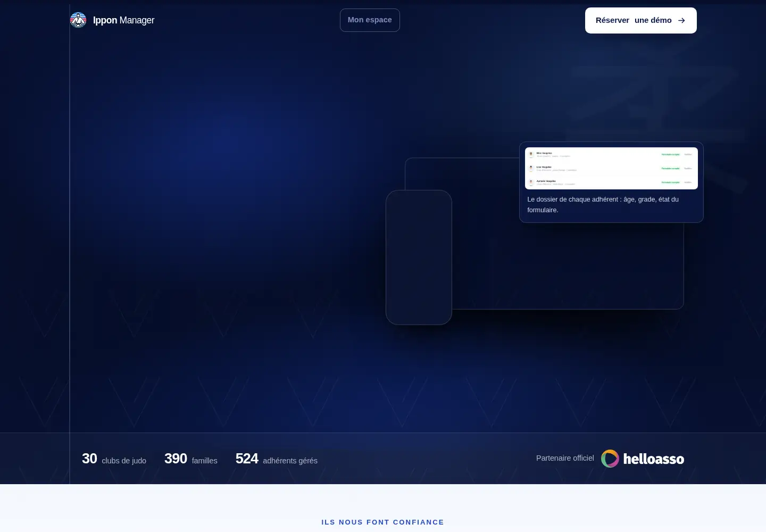This screenshot has height=532, width=766.
Task: Click the helloasso logo
Action: pyautogui.click(x=643, y=459)
